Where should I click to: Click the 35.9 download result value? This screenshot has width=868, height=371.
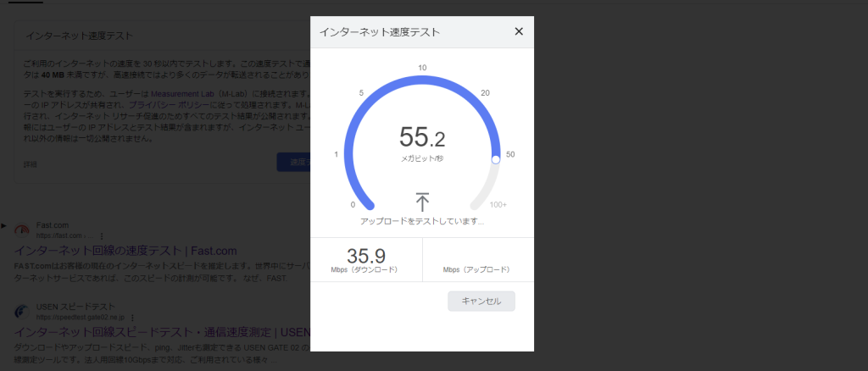click(x=366, y=256)
